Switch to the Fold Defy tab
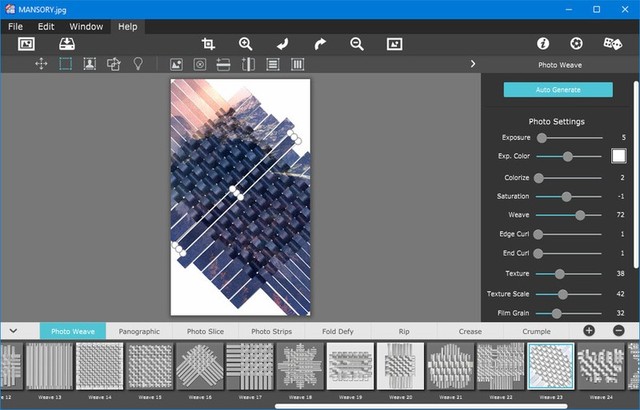The height and width of the screenshot is (410, 640). (x=339, y=331)
